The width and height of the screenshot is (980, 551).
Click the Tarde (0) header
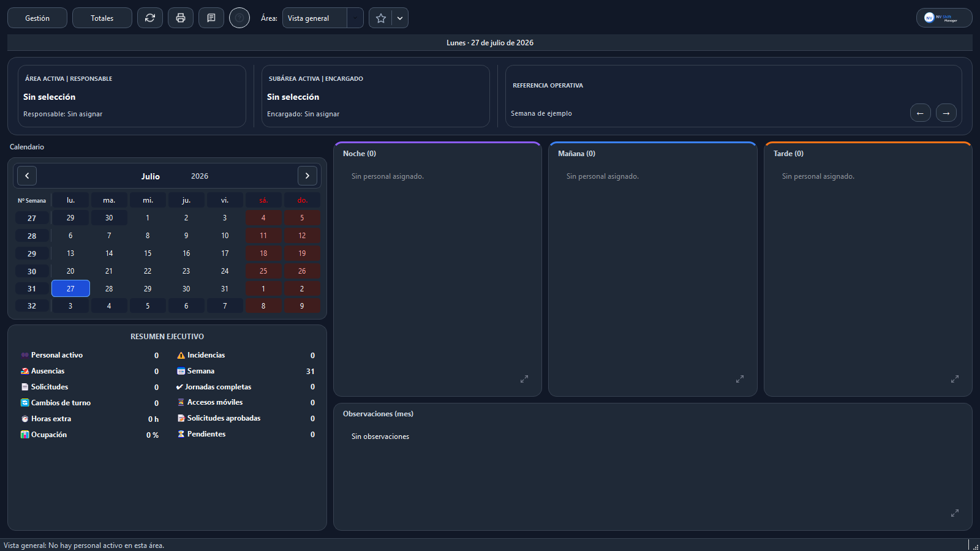click(788, 154)
